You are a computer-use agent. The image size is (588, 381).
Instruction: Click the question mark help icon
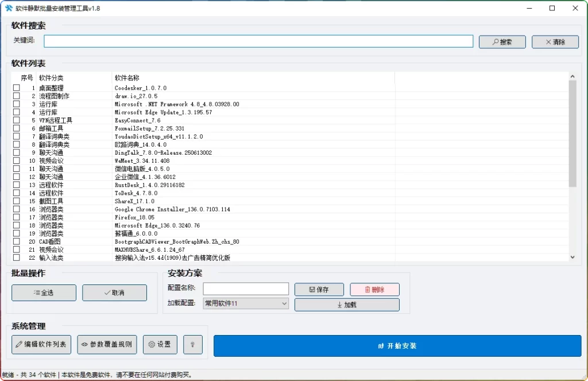192,344
